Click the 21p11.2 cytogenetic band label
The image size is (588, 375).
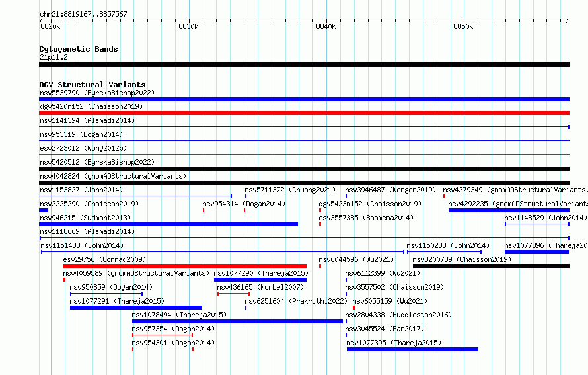[x=54, y=57]
